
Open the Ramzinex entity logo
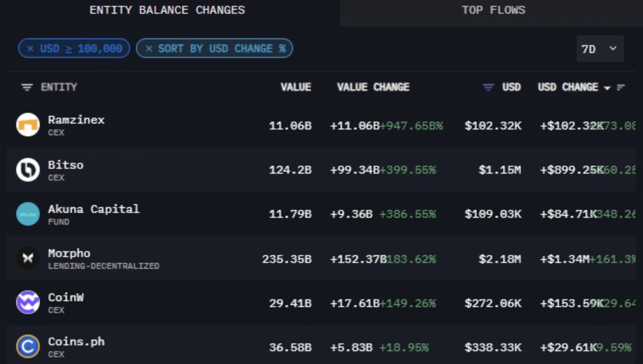(28, 125)
